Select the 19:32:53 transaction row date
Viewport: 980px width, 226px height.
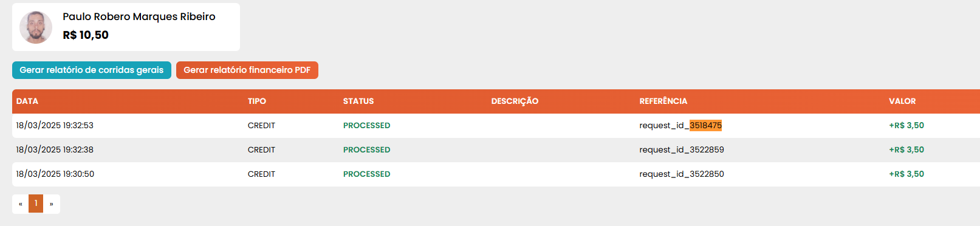point(55,125)
